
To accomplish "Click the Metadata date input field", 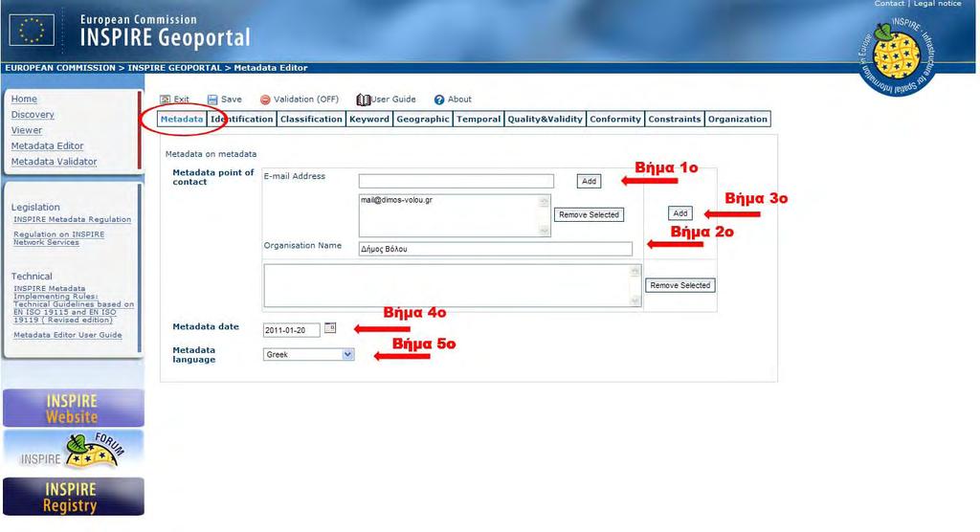I will (x=291, y=330).
